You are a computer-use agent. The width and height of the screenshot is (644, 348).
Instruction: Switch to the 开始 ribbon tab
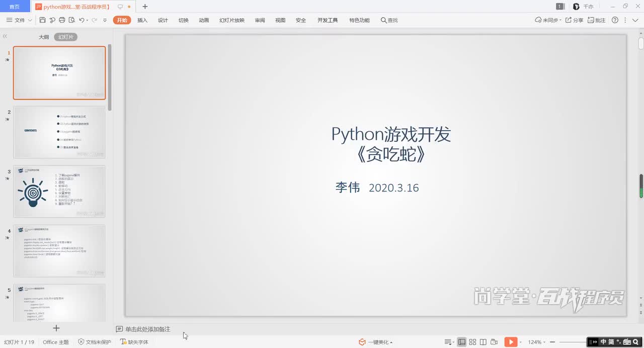[122, 20]
